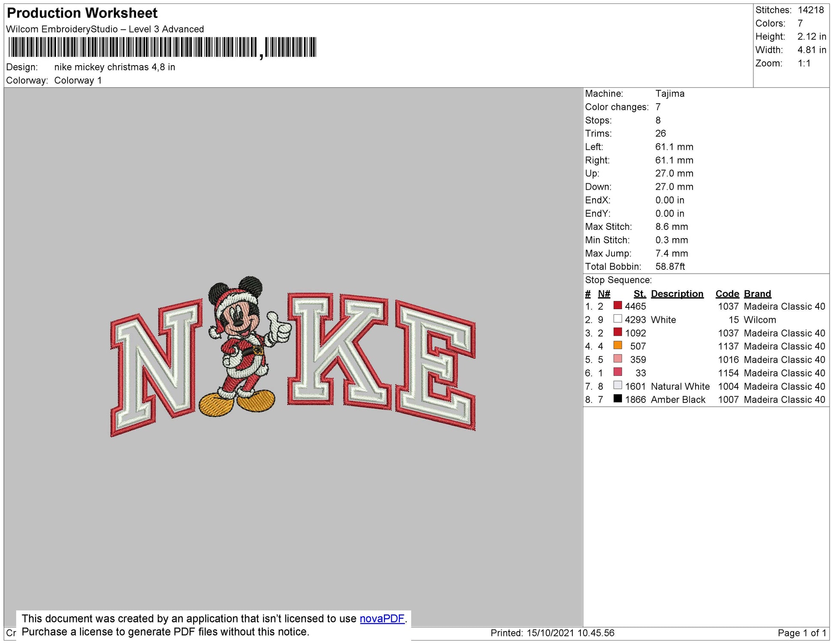The image size is (833, 644).
Task: Click the Max Stitch value '8.6 mm'
Action: (672, 227)
